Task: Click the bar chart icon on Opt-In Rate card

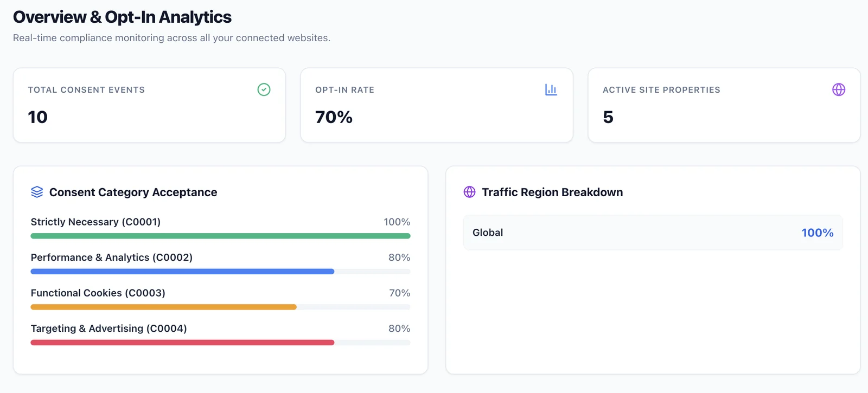Action: (x=551, y=89)
